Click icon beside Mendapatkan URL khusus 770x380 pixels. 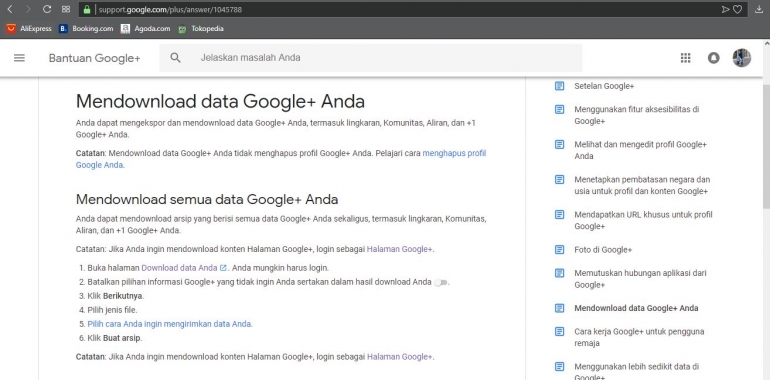559,215
